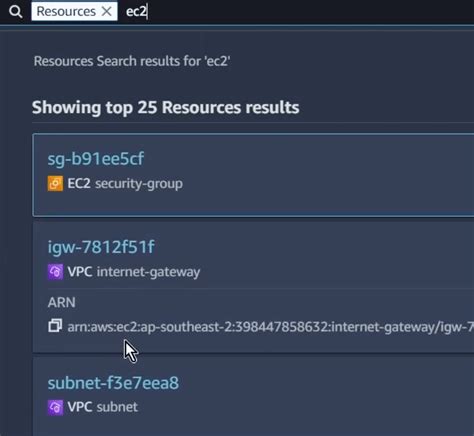Open the sg-b91ee5cf security group link
The width and height of the screenshot is (474, 436).
(x=96, y=159)
